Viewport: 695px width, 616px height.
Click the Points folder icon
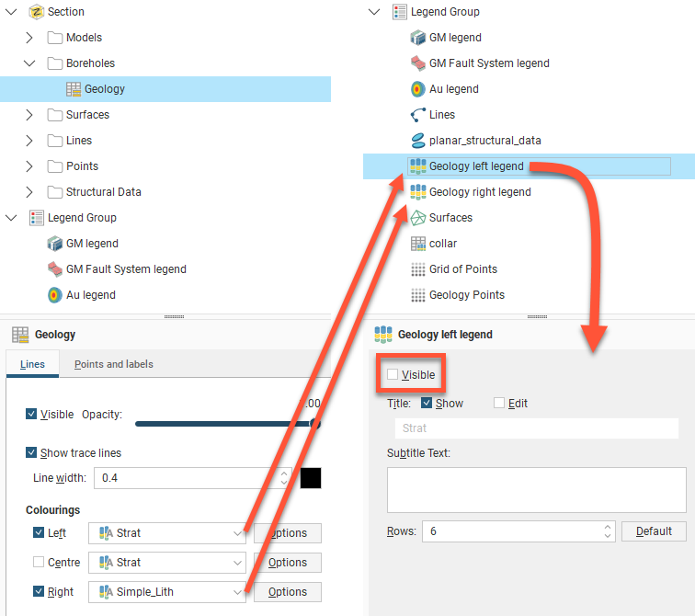click(55, 166)
